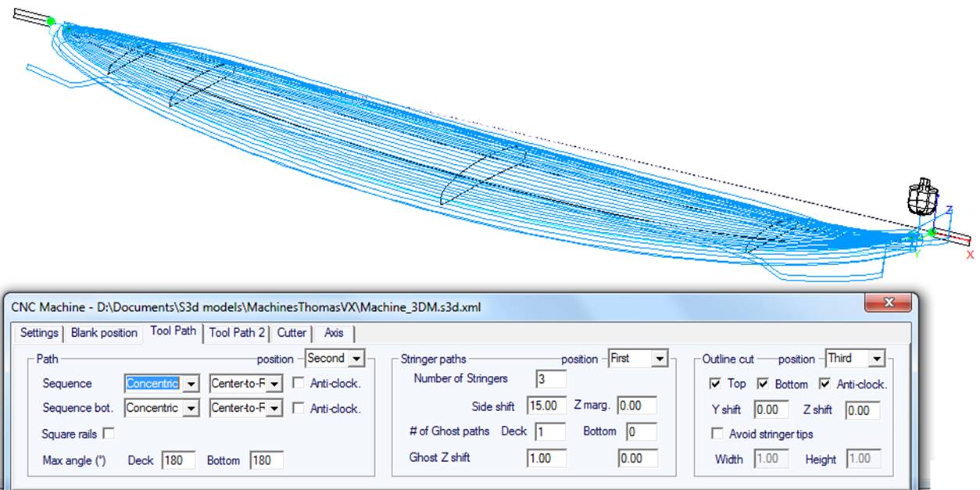980x490 pixels.
Task: Enable Avoid stringer tips option
Action: [x=717, y=434]
